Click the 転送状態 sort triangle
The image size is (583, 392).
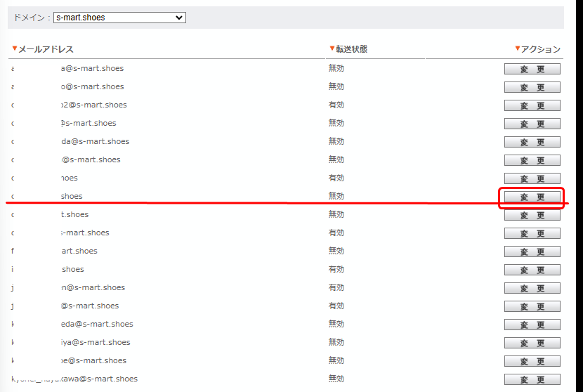[x=332, y=48]
